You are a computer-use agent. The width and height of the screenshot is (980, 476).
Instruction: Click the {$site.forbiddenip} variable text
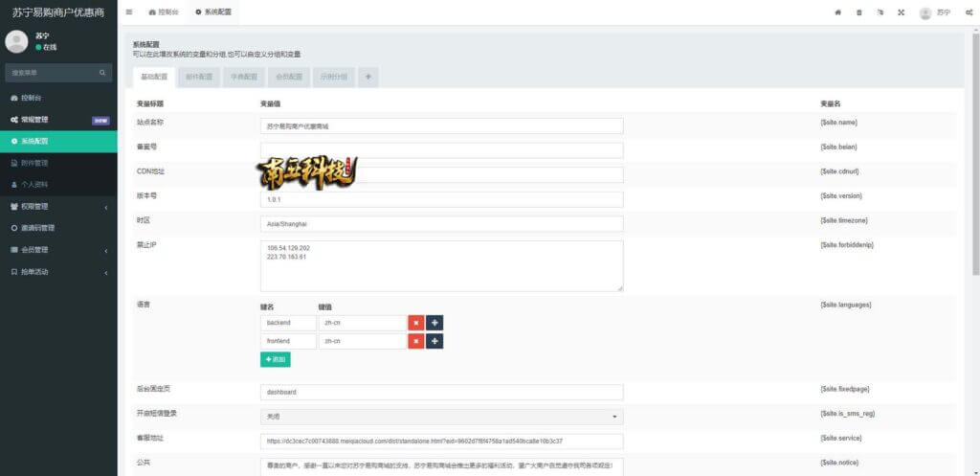846,245
